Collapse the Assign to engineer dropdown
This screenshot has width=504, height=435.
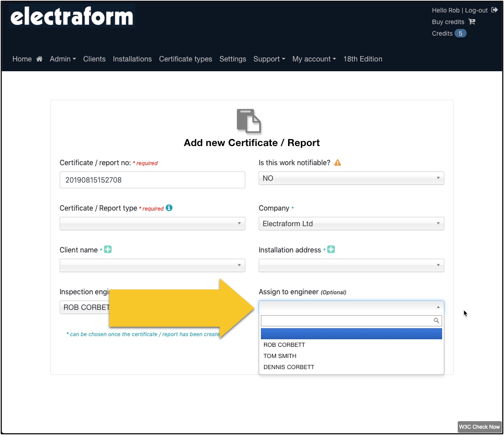[x=351, y=307]
